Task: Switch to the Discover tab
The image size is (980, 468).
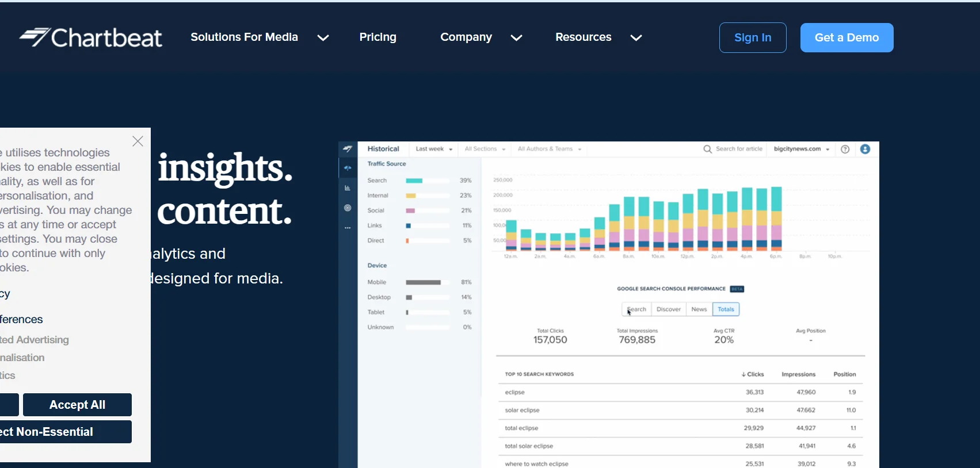Action: coord(669,309)
